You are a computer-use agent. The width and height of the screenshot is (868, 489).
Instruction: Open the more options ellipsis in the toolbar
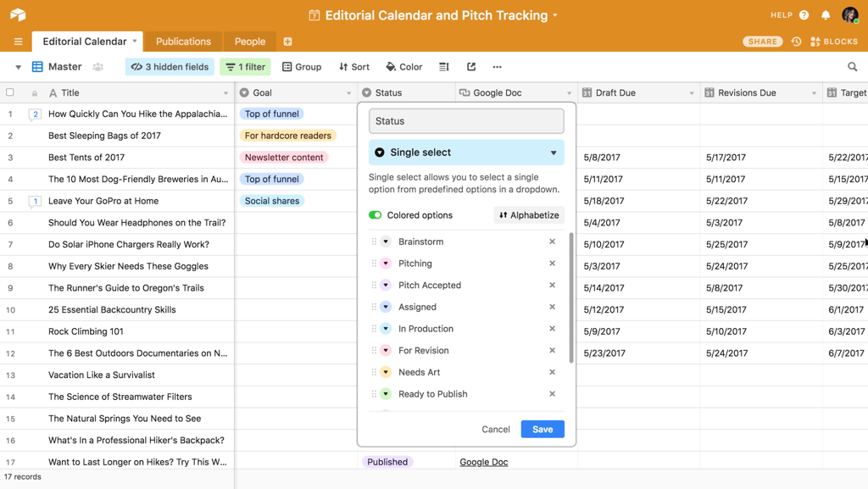(497, 66)
